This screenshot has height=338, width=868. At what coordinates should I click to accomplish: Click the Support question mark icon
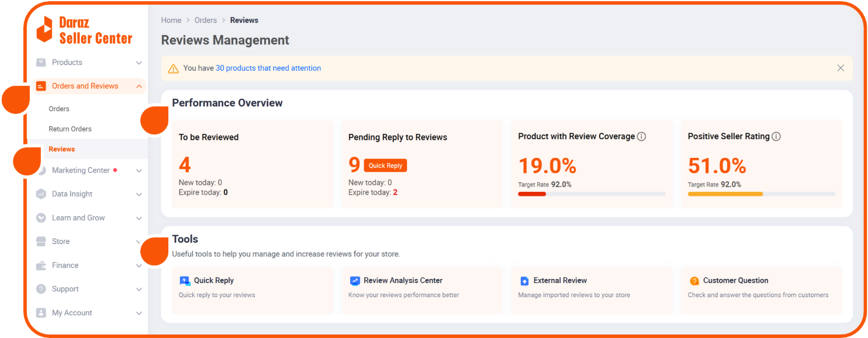pos(41,289)
